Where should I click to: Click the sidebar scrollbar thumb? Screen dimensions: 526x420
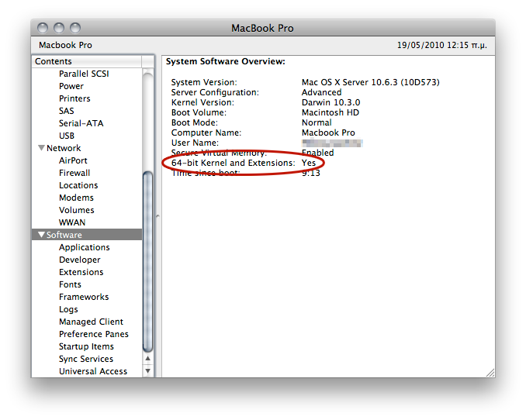(147, 261)
